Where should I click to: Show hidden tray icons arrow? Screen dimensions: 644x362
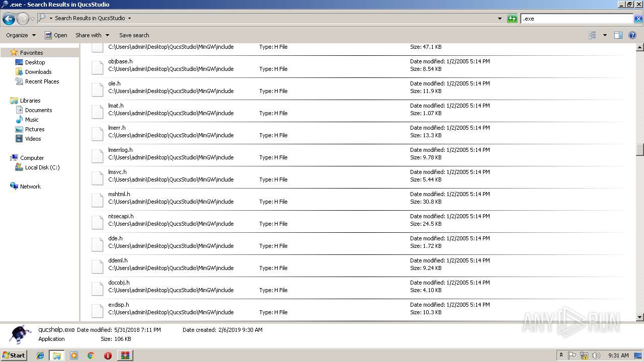point(561,355)
